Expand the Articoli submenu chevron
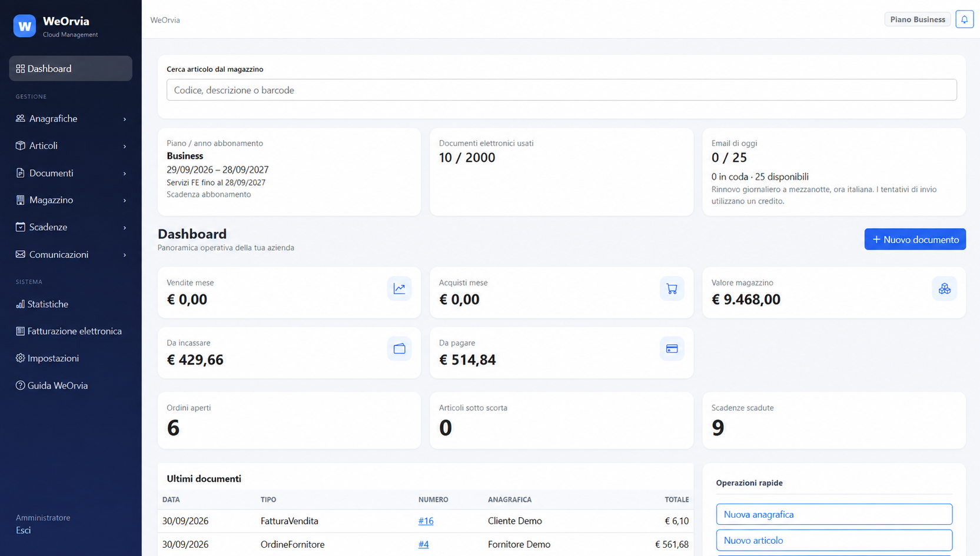Viewport: 980px width, 556px height. coord(125,147)
